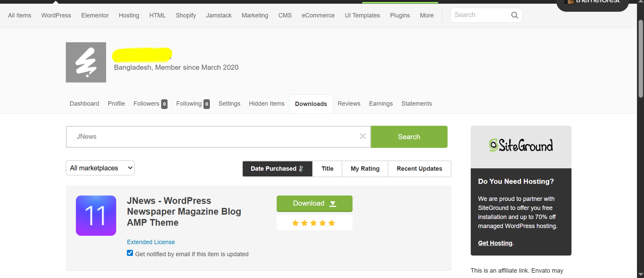Viewport: 644px width, 278px height.
Task: Open Marketing category menu
Action: pos(255,15)
